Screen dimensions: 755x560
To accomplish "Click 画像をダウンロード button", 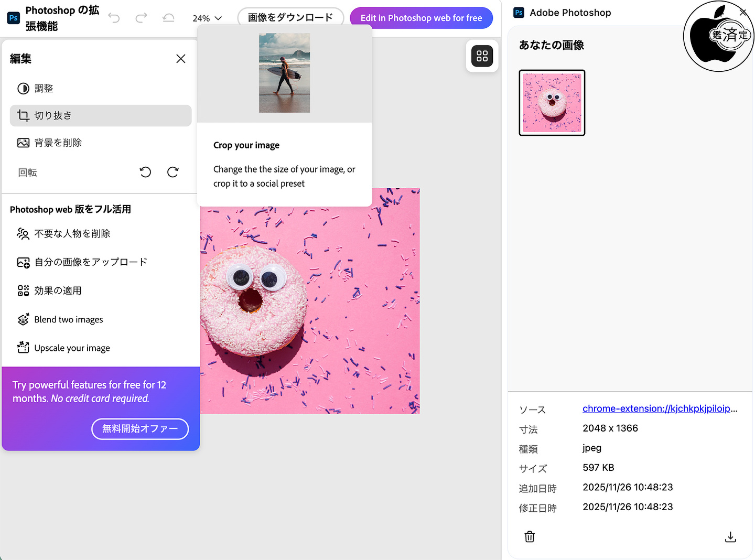I will pos(290,18).
